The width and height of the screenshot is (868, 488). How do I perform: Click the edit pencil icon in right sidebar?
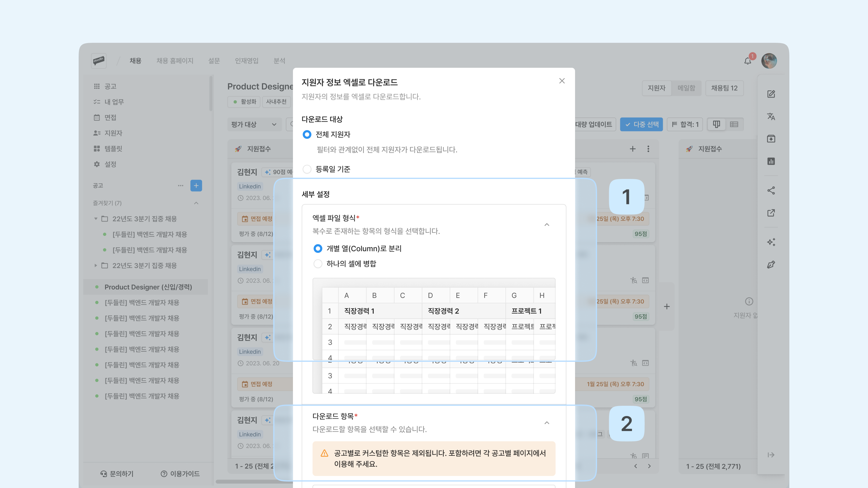[x=771, y=94]
